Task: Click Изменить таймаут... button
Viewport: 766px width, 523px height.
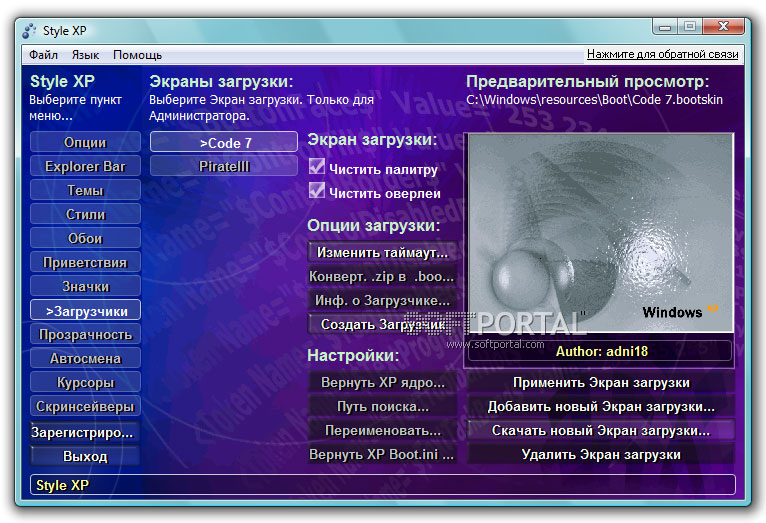Action: (x=382, y=252)
